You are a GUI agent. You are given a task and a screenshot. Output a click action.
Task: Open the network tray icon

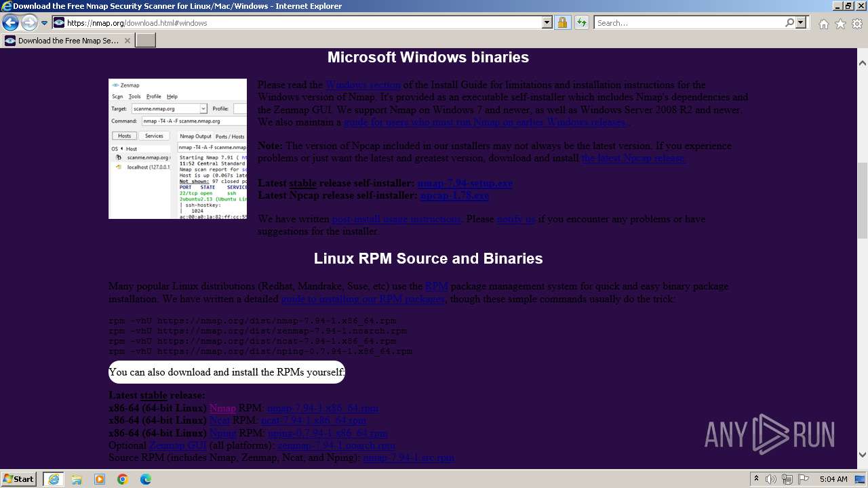click(x=787, y=479)
